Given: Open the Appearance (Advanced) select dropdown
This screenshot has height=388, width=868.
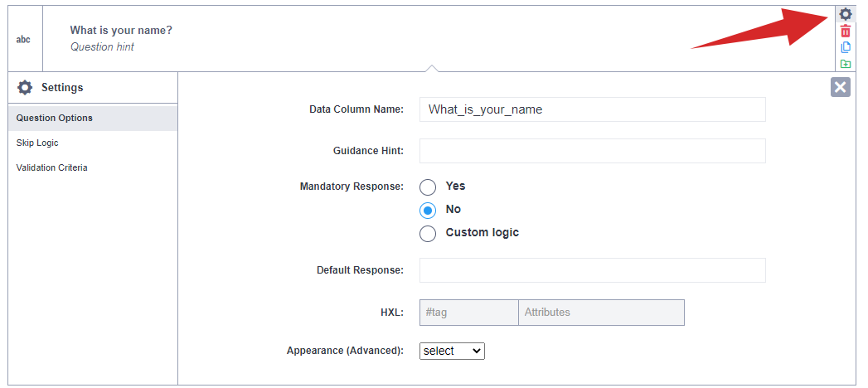Looking at the screenshot, I should click(x=452, y=352).
